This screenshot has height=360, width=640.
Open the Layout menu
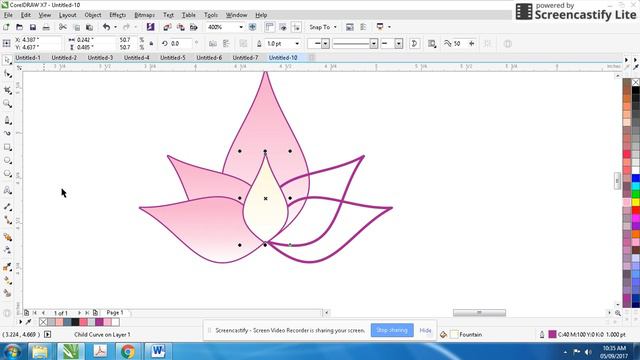[x=67, y=15]
